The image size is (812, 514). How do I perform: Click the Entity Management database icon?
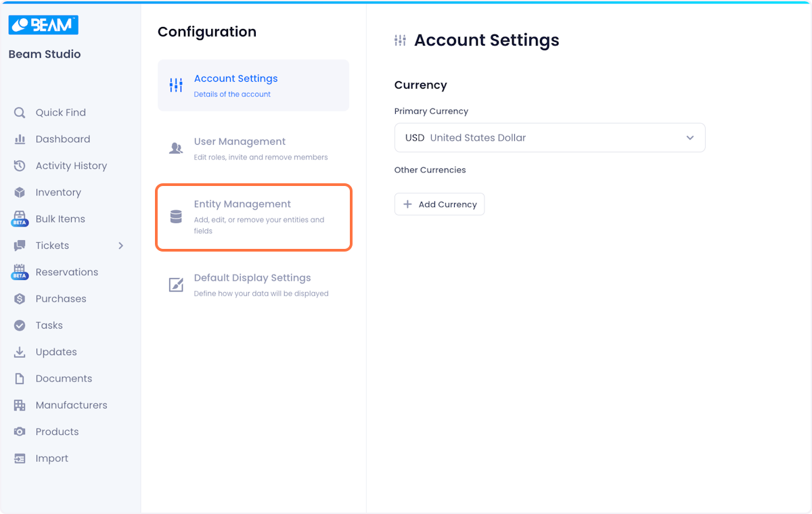click(176, 216)
